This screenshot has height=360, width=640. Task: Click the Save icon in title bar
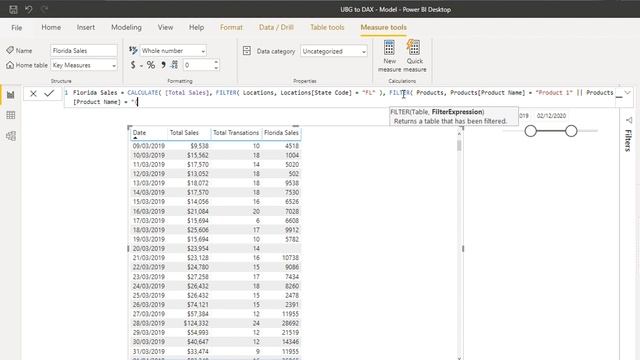tap(13, 9)
